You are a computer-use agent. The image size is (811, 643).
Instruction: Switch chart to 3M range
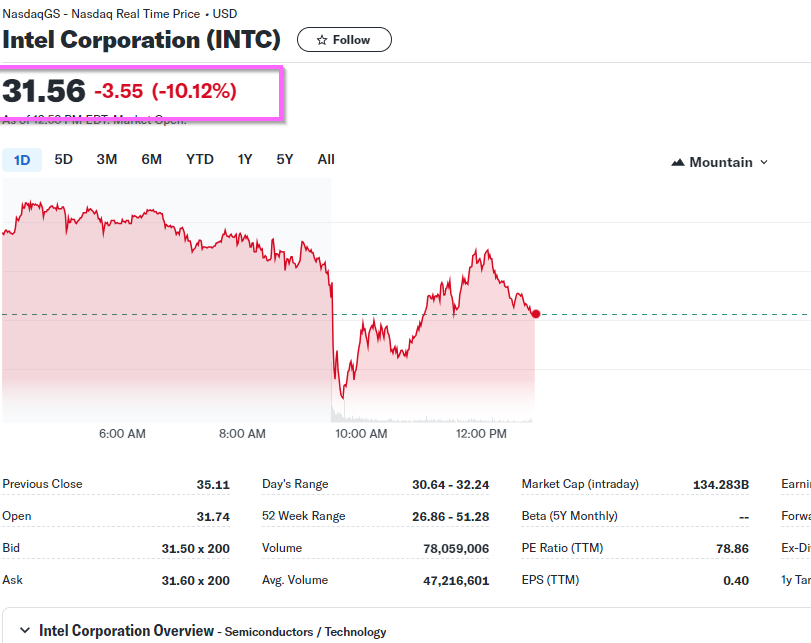(x=107, y=159)
